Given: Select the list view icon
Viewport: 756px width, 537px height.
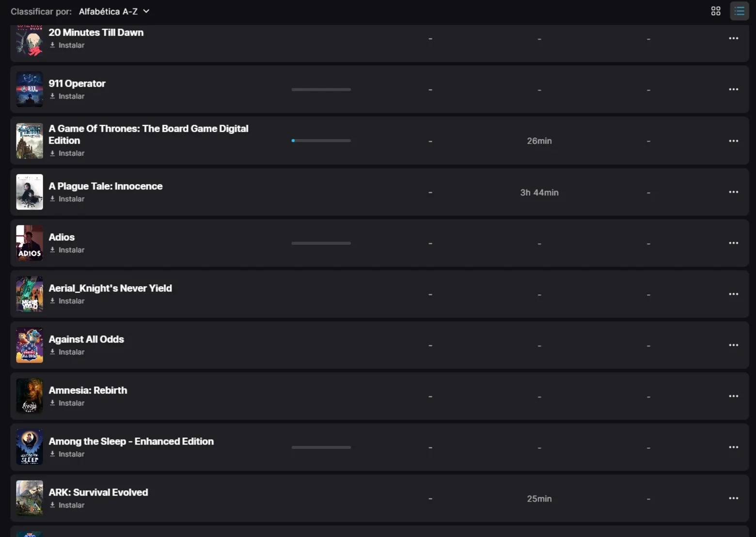Looking at the screenshot, I should click(739, 11).
